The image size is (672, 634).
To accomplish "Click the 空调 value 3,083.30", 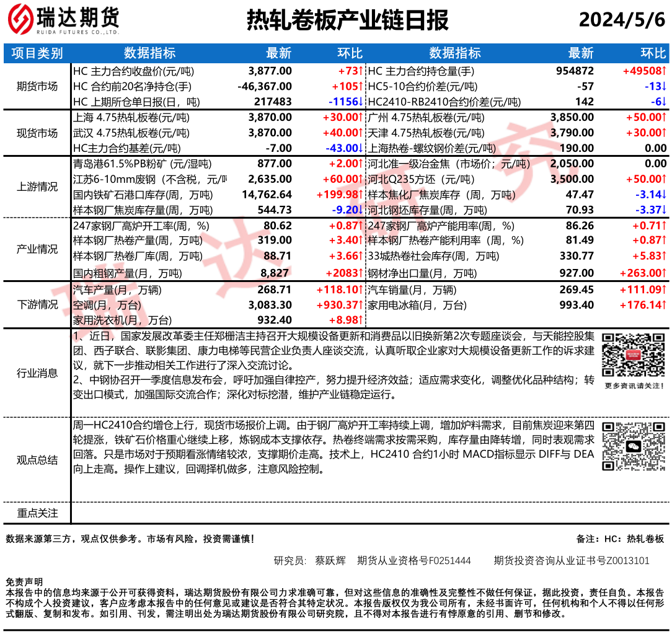I will point(270,305).
